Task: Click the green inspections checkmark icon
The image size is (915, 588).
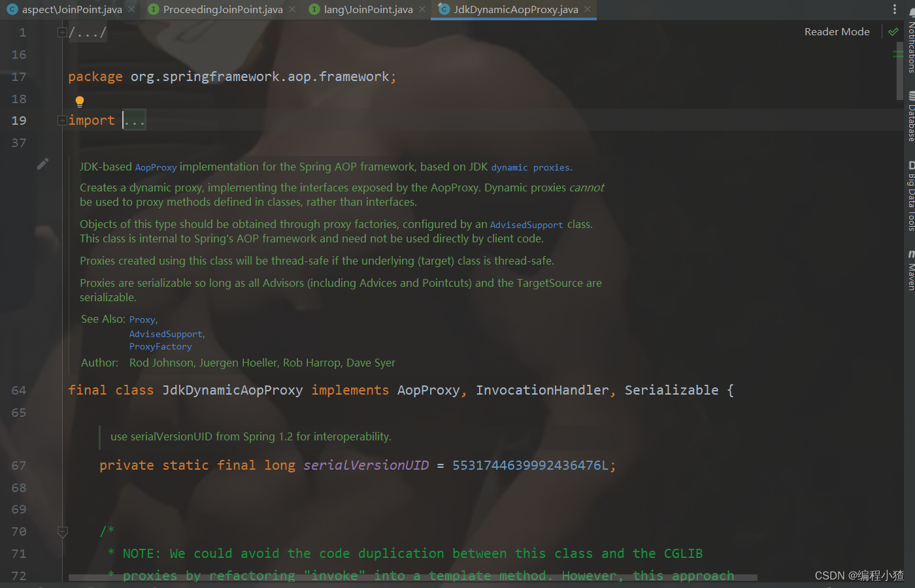Action: (893, 32)
